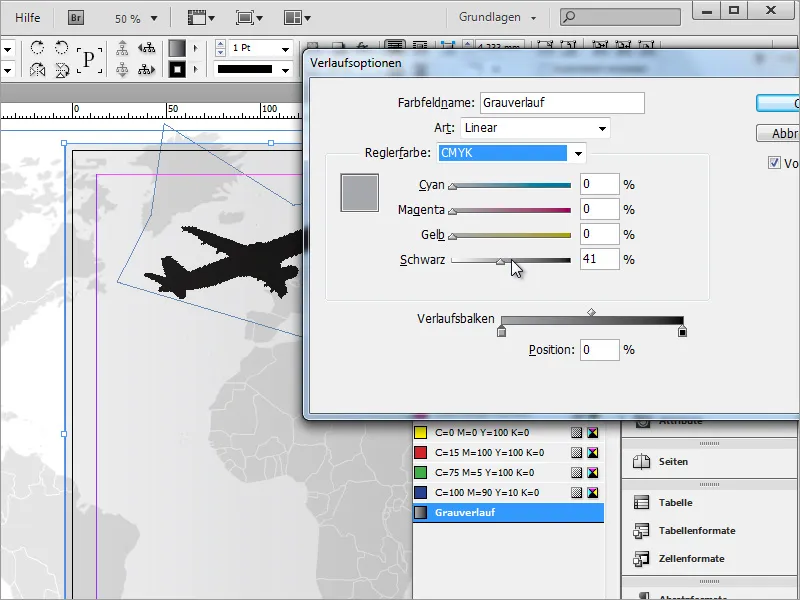Open the Reglerfarbe CMYK dropdown

click(x=512, y=153)
